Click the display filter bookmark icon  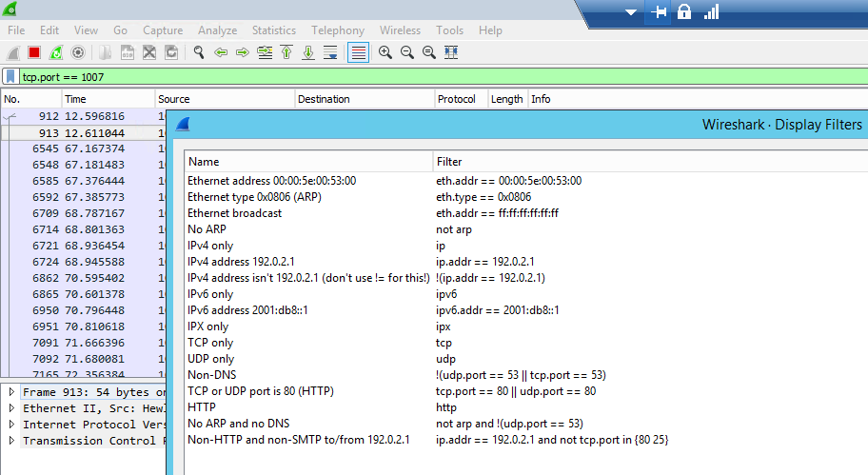(x=10, y=76)
